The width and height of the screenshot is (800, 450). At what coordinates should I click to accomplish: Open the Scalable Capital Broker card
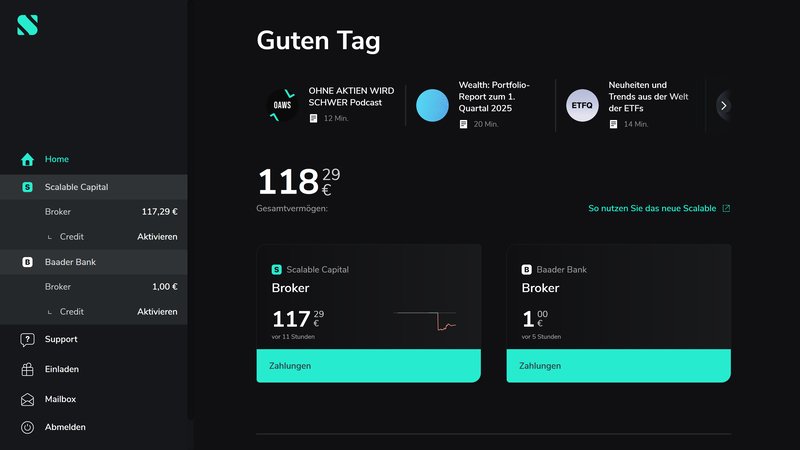click(x=368, y=297)
